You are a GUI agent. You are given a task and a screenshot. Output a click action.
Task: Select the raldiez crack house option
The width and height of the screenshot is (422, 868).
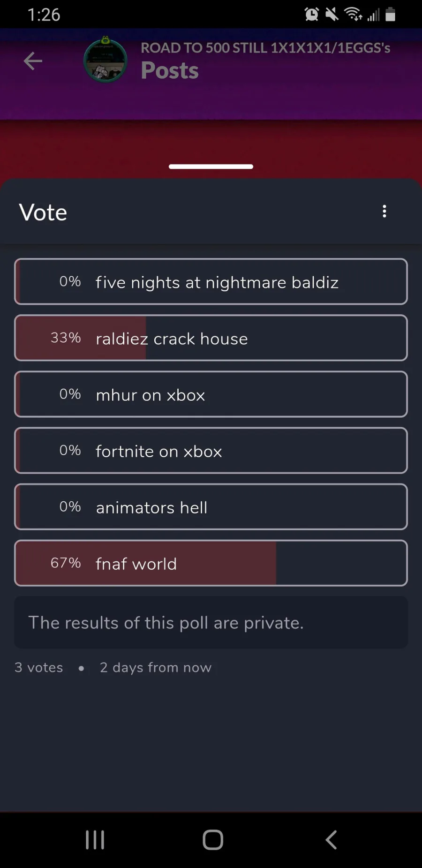pos(211,338)
